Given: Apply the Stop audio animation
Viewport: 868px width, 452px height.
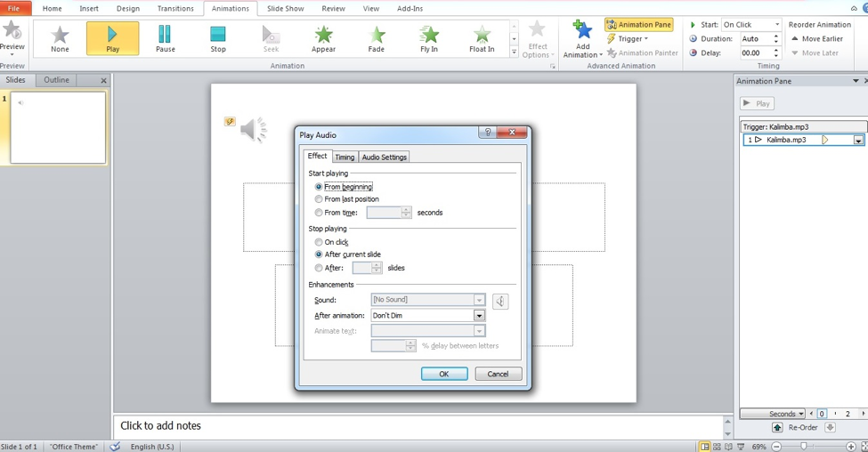Looking at the screenshot, I should [x=218, y=38].
